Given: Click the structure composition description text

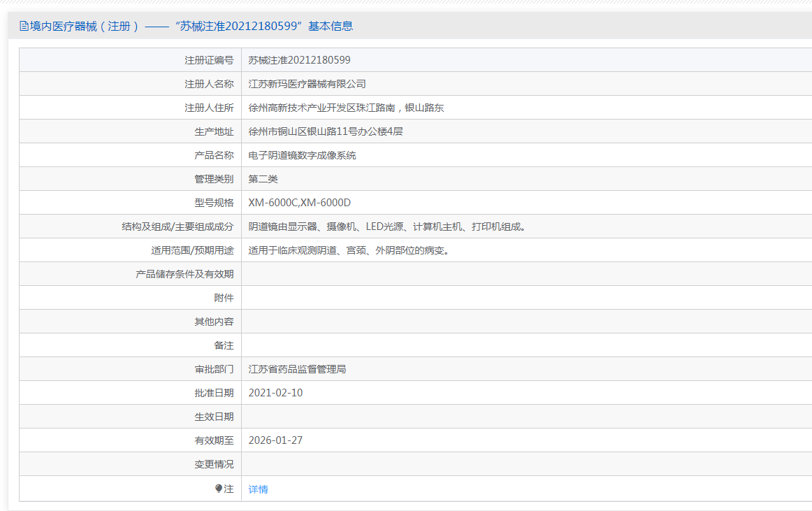Looking at the screenshot, I should [x=386, y=226].
